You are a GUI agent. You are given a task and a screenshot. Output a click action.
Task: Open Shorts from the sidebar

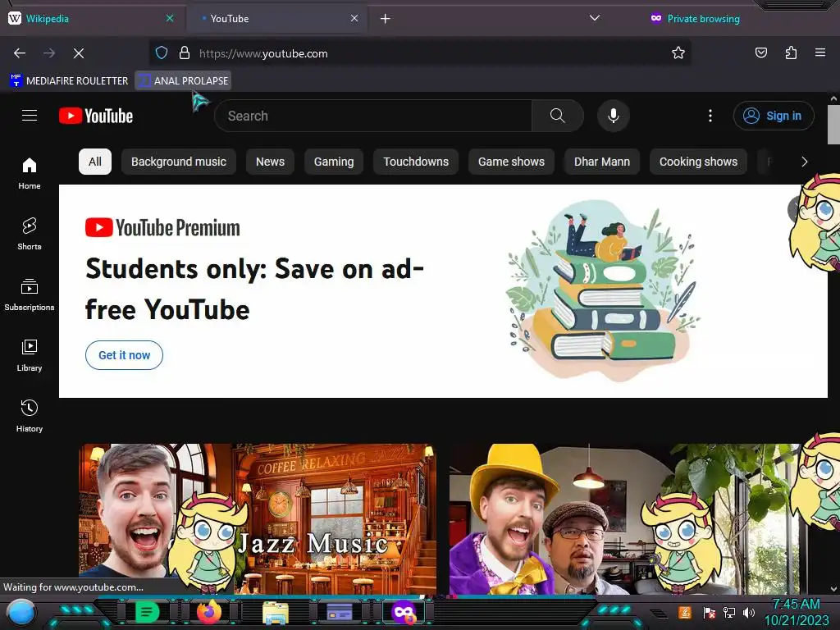click(30, 234)
